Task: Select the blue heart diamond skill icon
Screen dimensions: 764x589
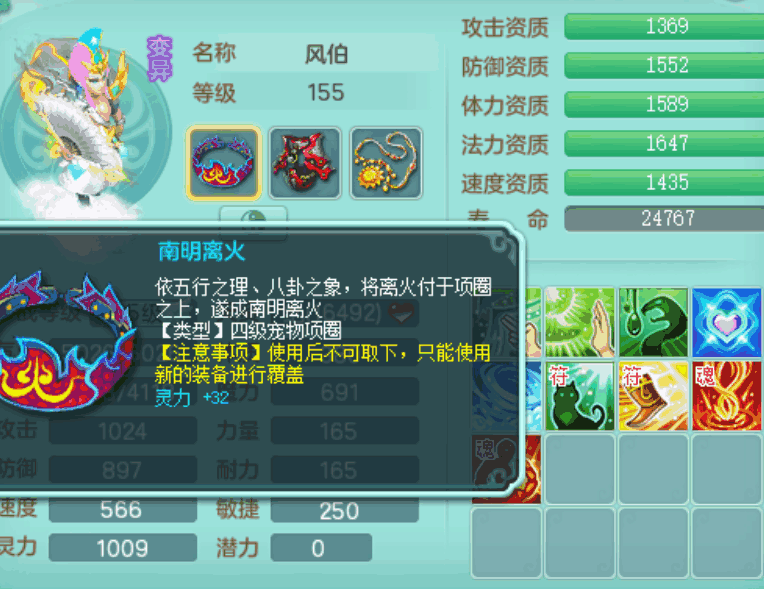Action: tap(726, 322)
